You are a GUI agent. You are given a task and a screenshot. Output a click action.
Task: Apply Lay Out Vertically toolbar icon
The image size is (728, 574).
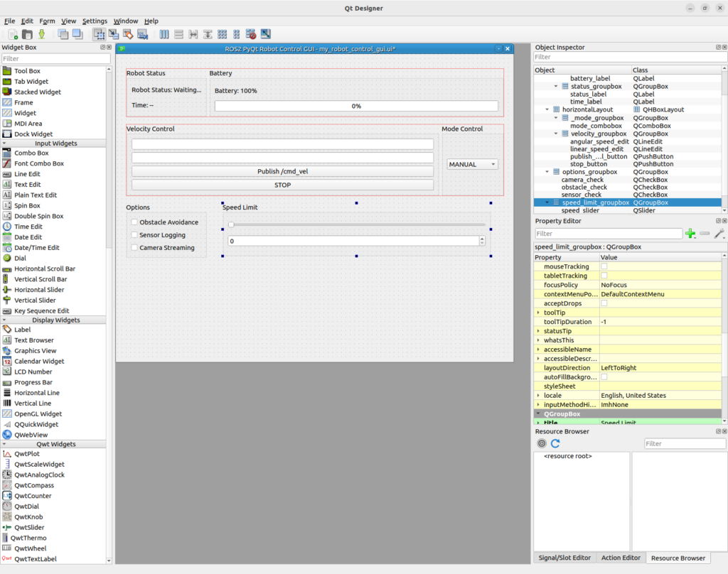(178, 34)
